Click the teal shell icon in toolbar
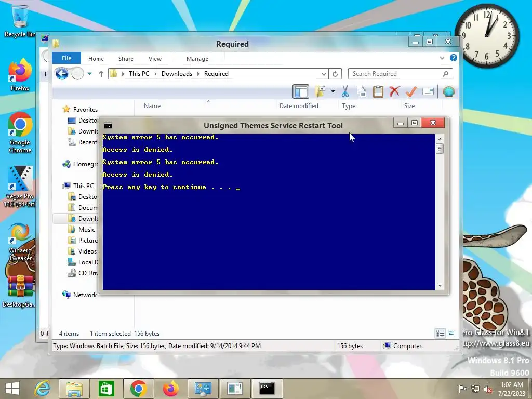Screen dimensions: 532x399 click(x=448, y=91)
